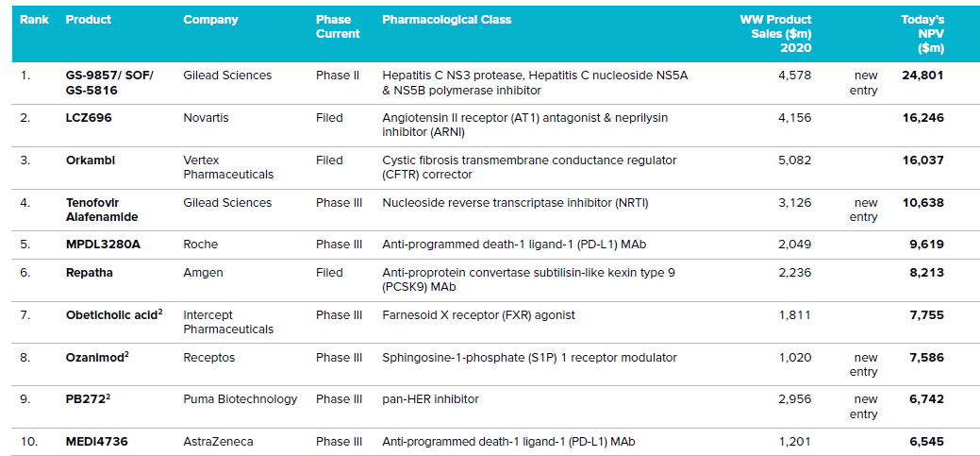Click the Pharmacological Class column header

tap(447, 20)
